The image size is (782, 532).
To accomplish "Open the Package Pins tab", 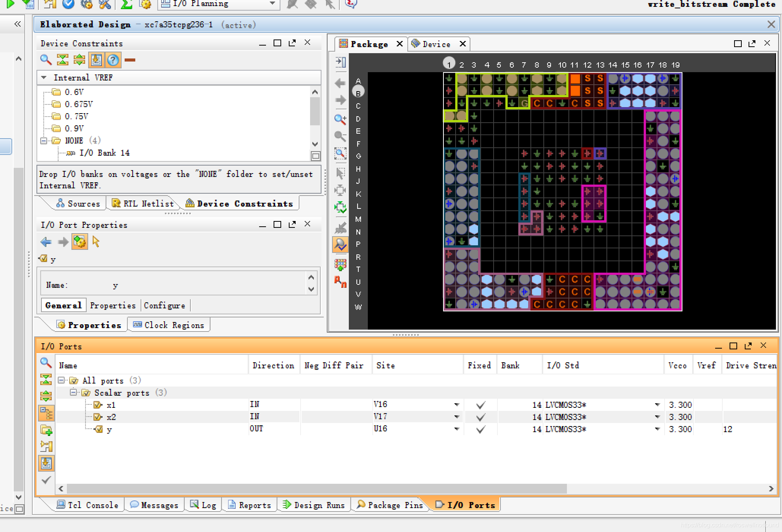I will (390, 505).
